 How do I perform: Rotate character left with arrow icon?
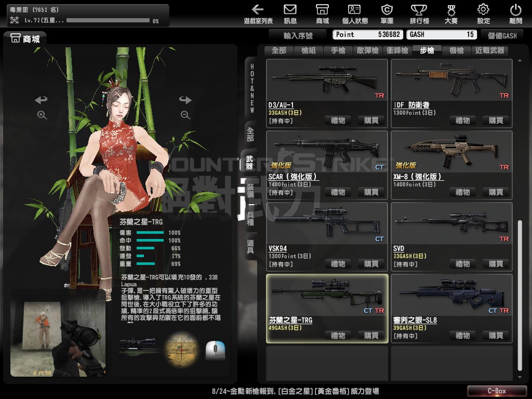click(x=41, y=100)
